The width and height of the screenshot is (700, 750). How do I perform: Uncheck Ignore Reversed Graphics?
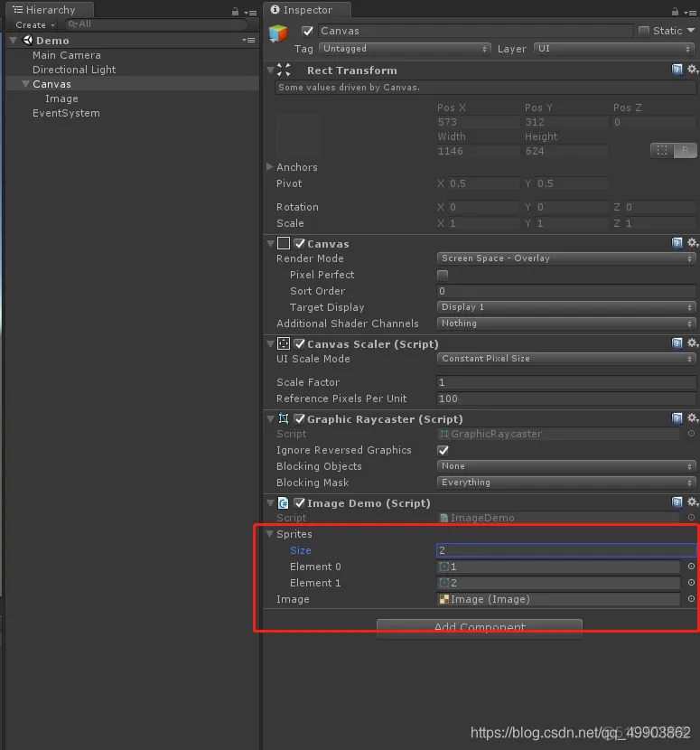(x=443, y=450)
